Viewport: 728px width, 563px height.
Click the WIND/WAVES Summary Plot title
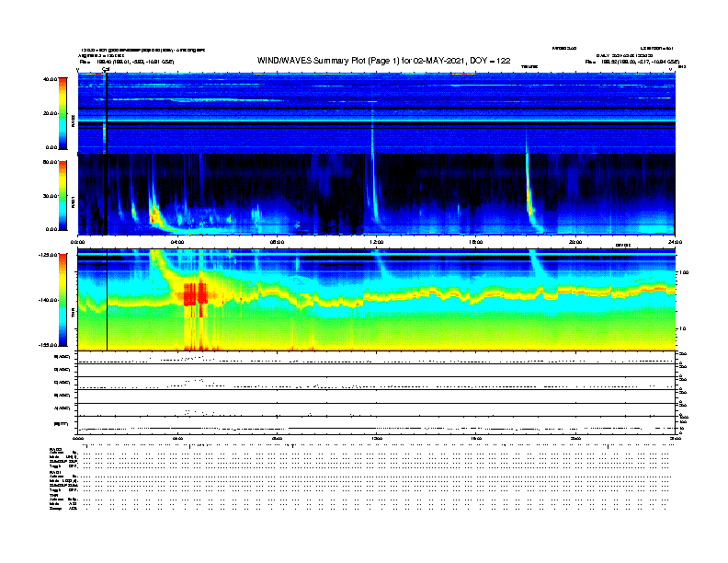tap(383, 61)
